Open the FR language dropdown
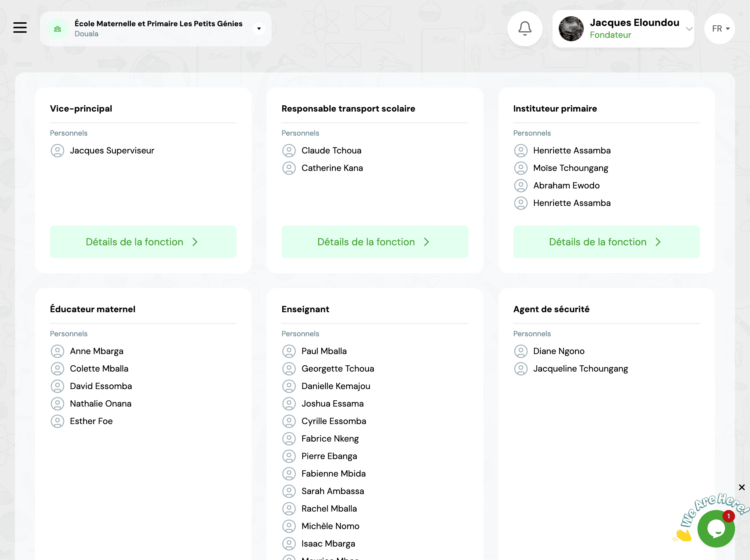Viewport: 750px width, 560px height. (x=719, y=29)
